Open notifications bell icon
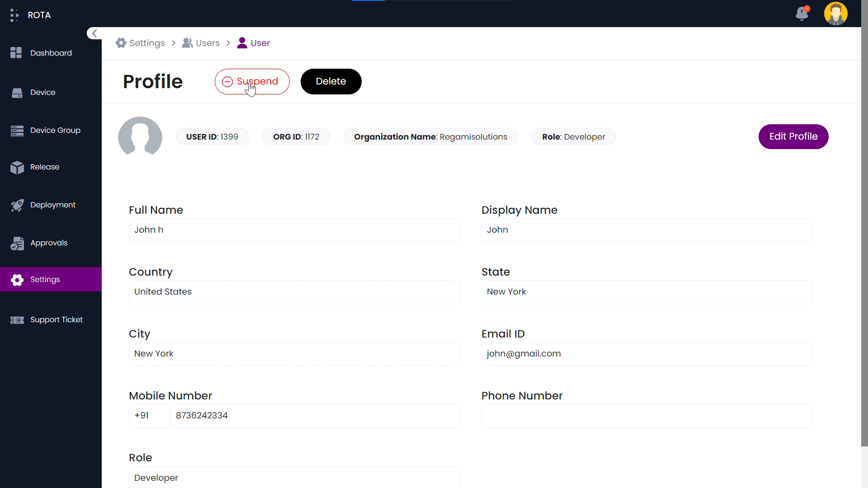This screenshot has height=488, width=868. 802,14
